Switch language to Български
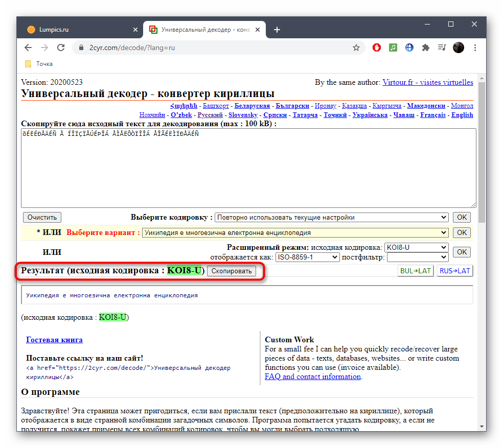Image resolution: width=503 pixels, height=448 pixels. pos(292,106)
